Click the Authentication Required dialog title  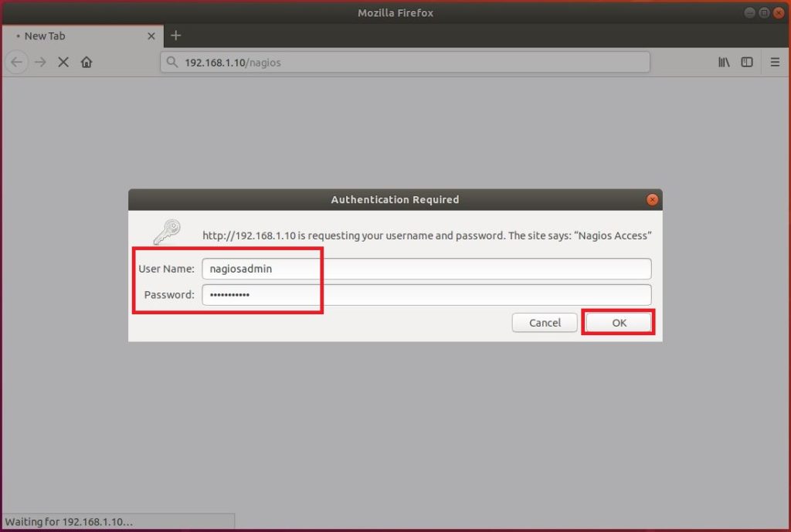click(x=395, y=200)
